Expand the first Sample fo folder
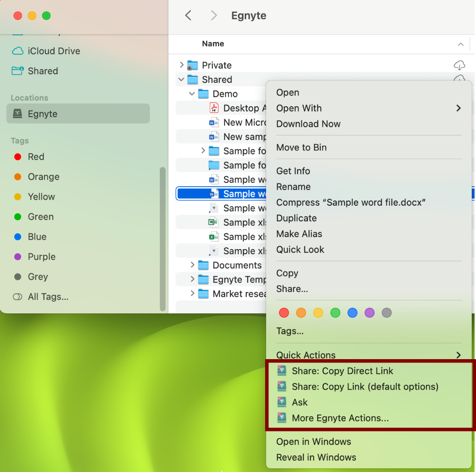The height and width of the screenshot is (472, 476). 203,151
